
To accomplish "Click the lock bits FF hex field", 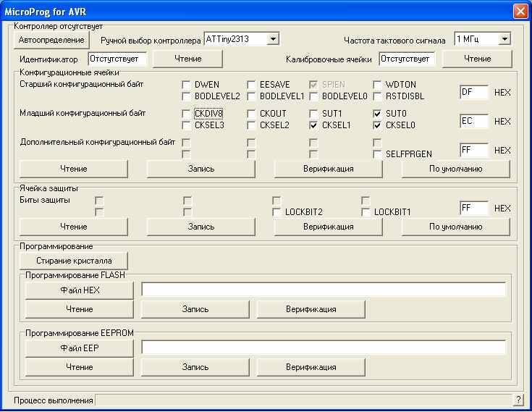I will 474,208.
